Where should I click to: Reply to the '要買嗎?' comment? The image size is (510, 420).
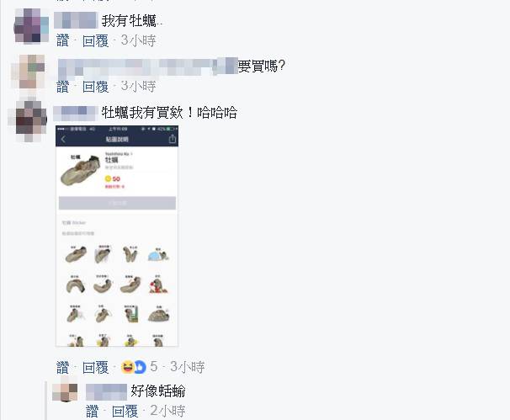[95, 87]
